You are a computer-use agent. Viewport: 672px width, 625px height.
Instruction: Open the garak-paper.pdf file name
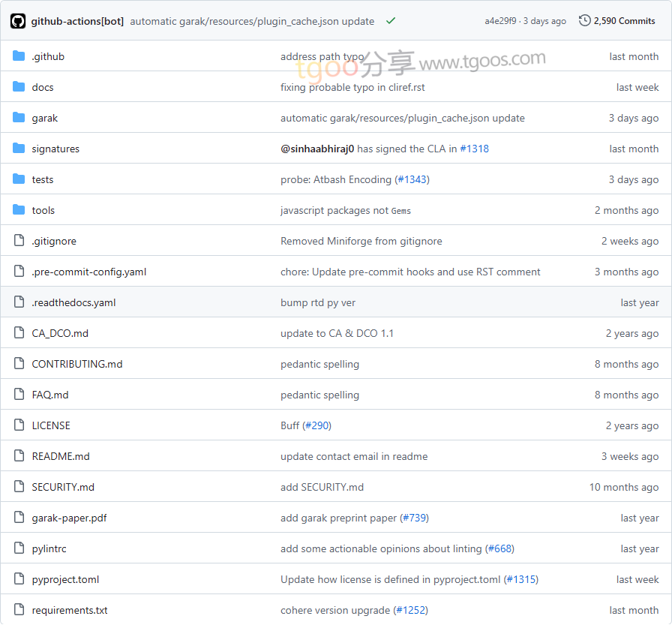69,518
